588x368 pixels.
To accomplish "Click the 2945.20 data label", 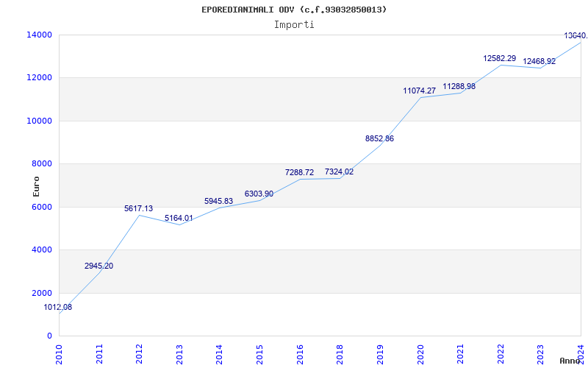I will (98, 266).
